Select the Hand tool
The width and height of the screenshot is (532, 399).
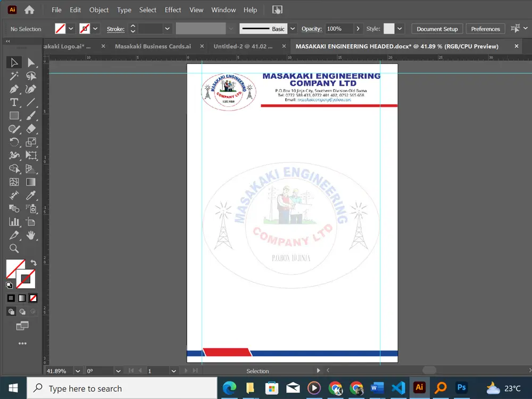(x=31, y=235)
